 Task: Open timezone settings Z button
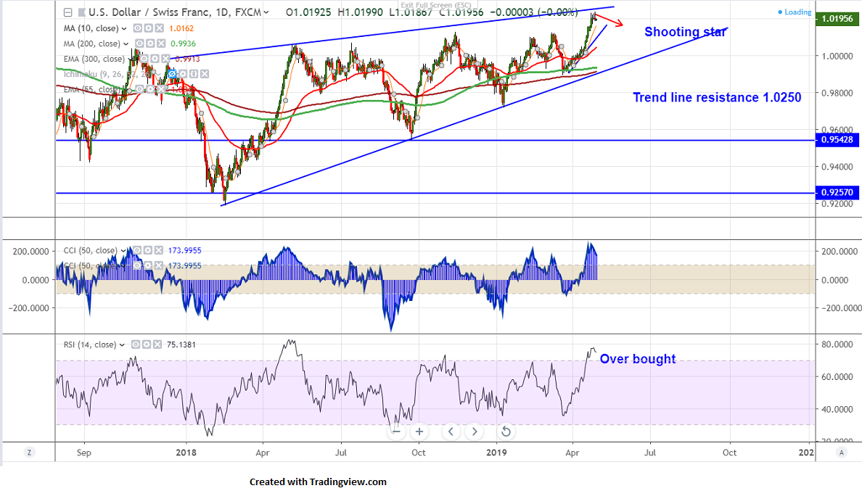pyautogui.click(x=29, y=453)
